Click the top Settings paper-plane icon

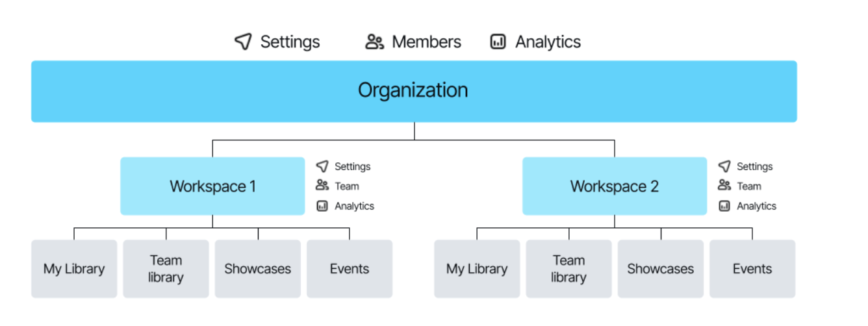[243, 42]
